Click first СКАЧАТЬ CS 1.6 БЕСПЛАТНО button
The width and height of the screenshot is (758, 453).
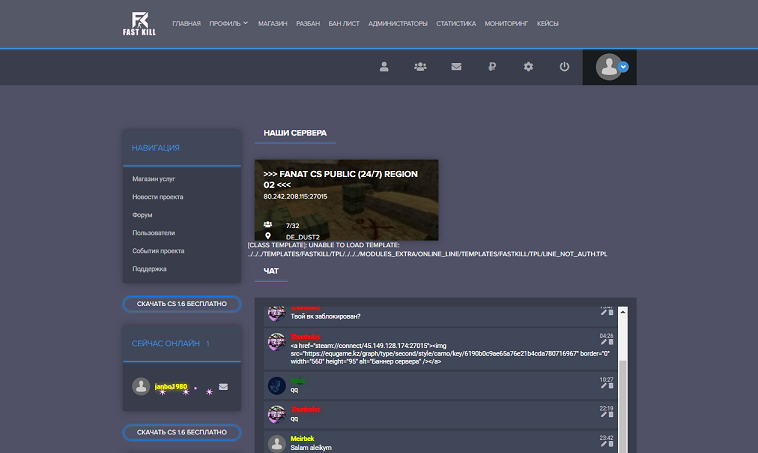182,302
